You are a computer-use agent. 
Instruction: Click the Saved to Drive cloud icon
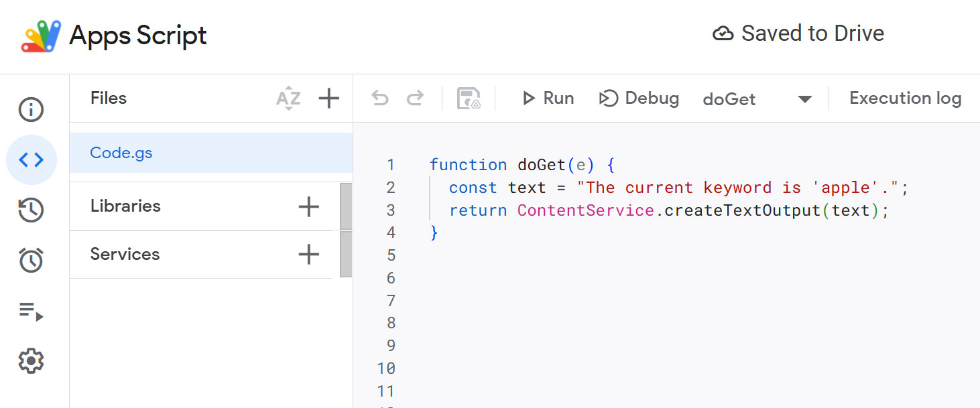[723, 33]
